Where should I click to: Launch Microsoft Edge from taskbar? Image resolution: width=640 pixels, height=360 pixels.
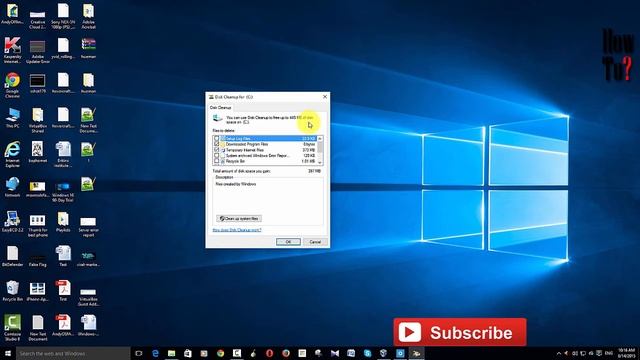[x=155, y=353]
